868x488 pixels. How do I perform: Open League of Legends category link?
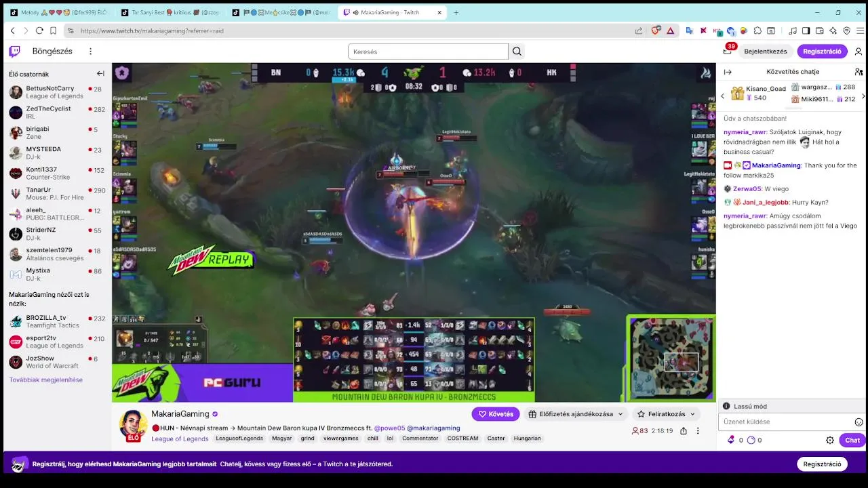[x=180, y=439]
